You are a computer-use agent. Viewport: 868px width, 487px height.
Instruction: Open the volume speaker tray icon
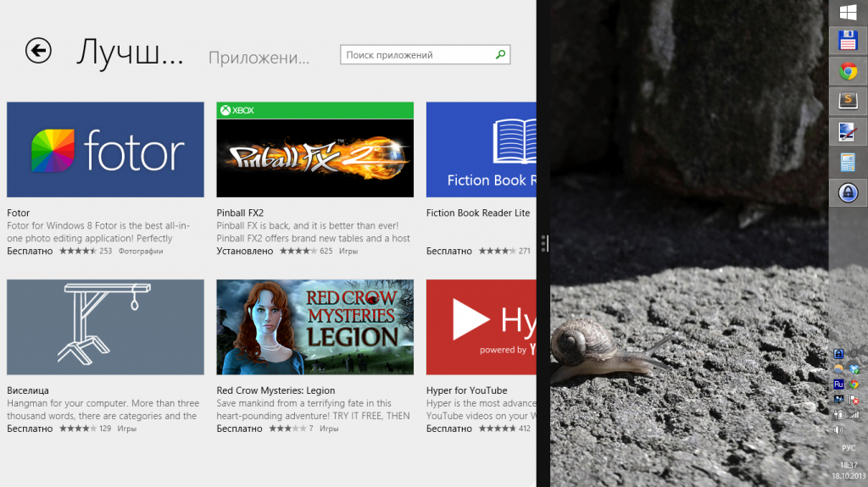pyautogui.click(x=839, y=430)
